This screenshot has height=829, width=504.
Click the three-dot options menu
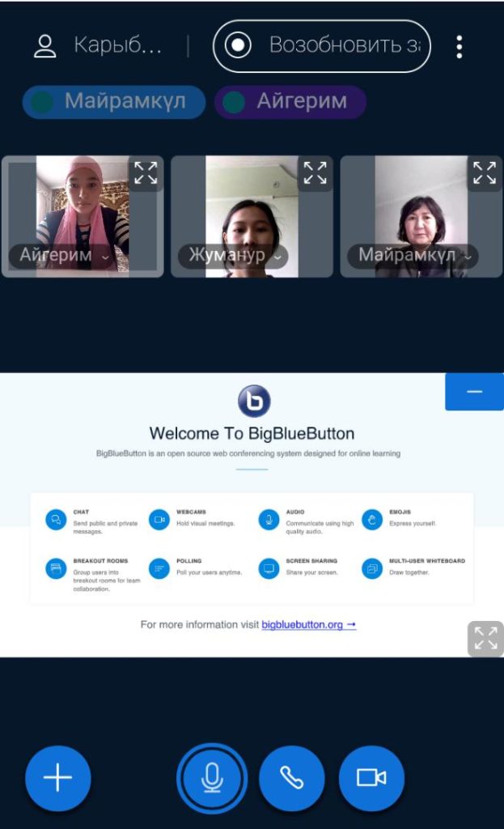click(x=459, y=46)
